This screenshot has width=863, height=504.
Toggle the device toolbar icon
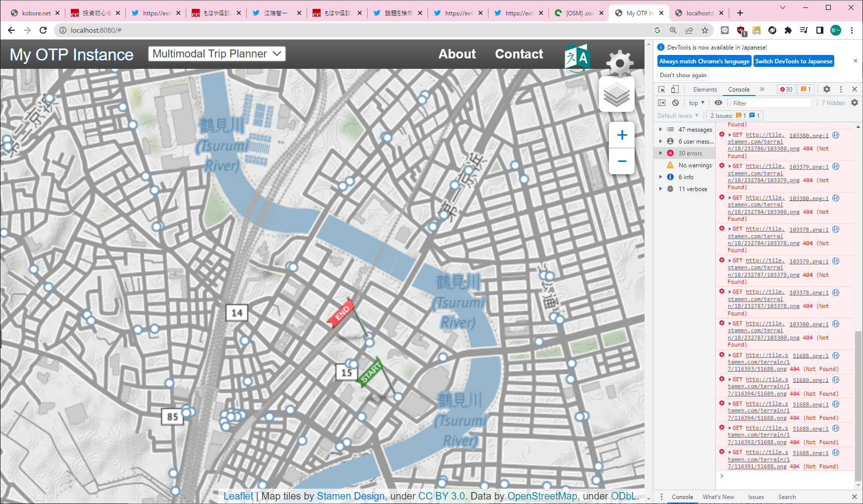click(675, 90)
